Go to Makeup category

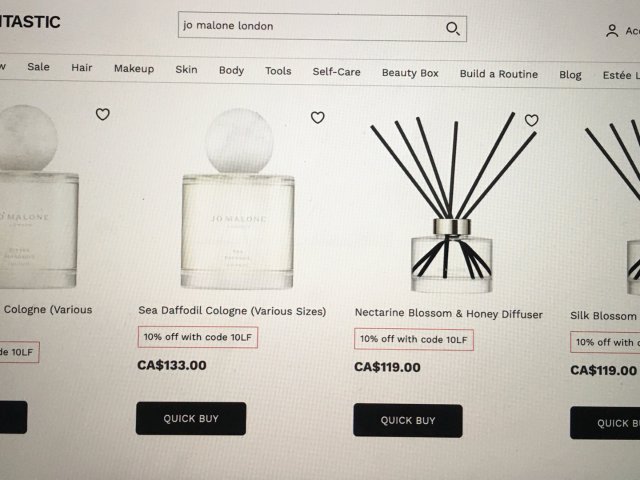click(134, 69)
